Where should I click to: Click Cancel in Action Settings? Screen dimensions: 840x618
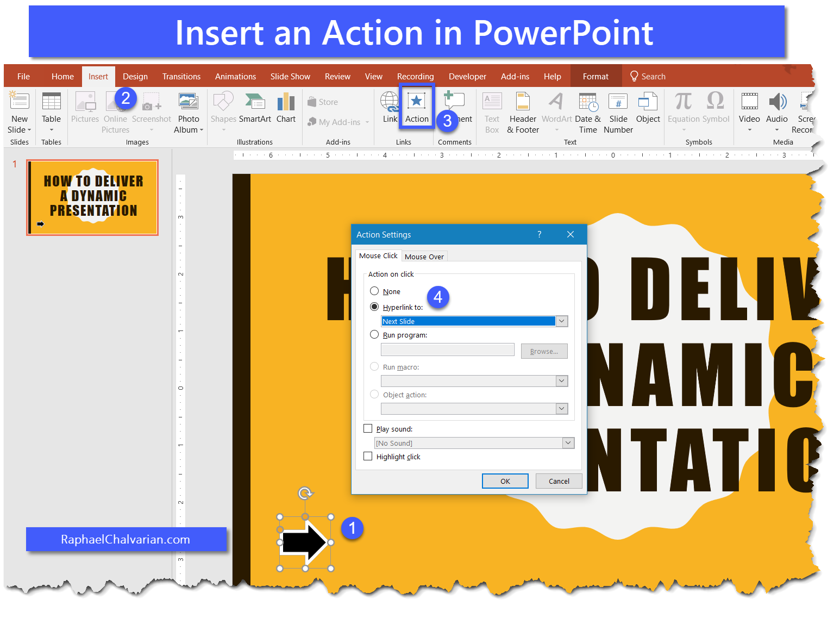pos(559,481)
